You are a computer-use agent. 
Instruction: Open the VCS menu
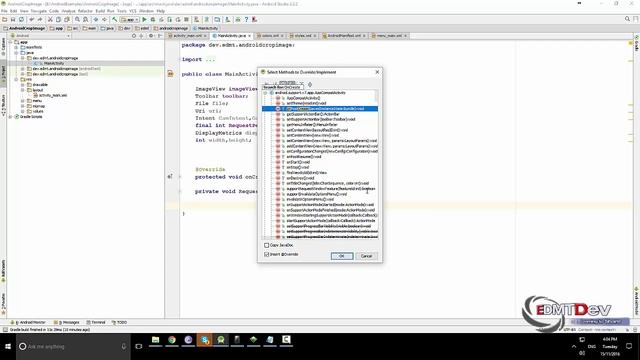pyautogui.click(x=132, y=11)
